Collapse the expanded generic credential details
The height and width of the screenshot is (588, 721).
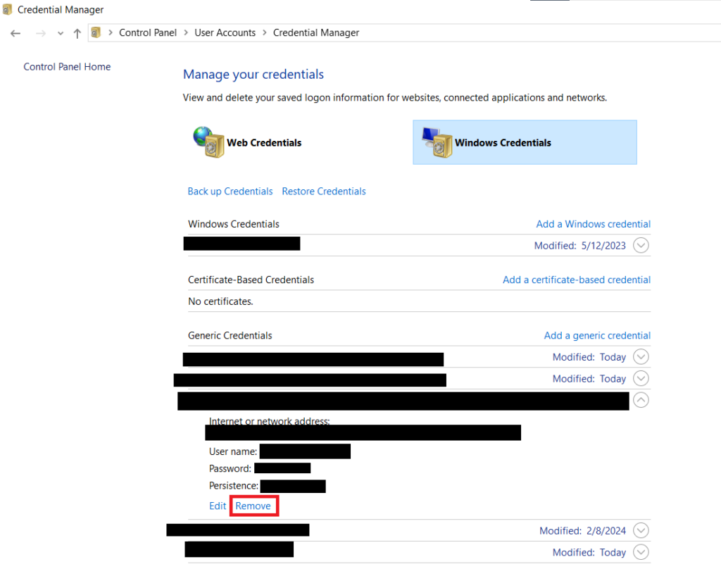click(640, 399)
